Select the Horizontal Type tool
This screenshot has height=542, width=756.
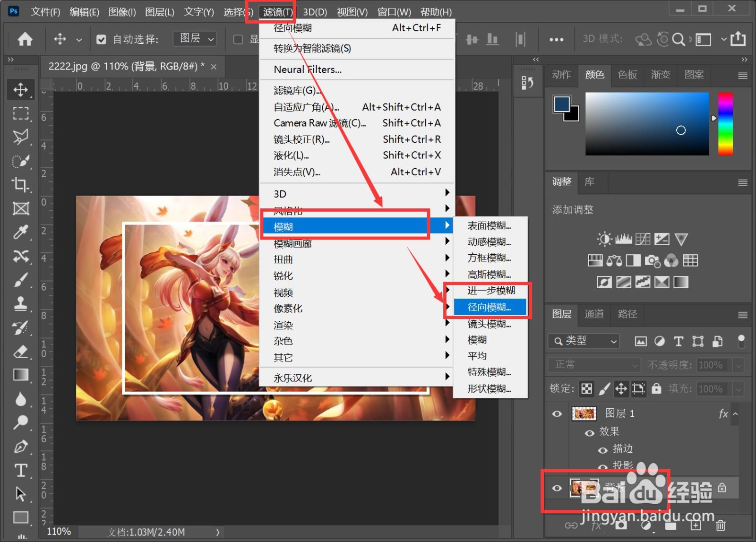(21, 470)
